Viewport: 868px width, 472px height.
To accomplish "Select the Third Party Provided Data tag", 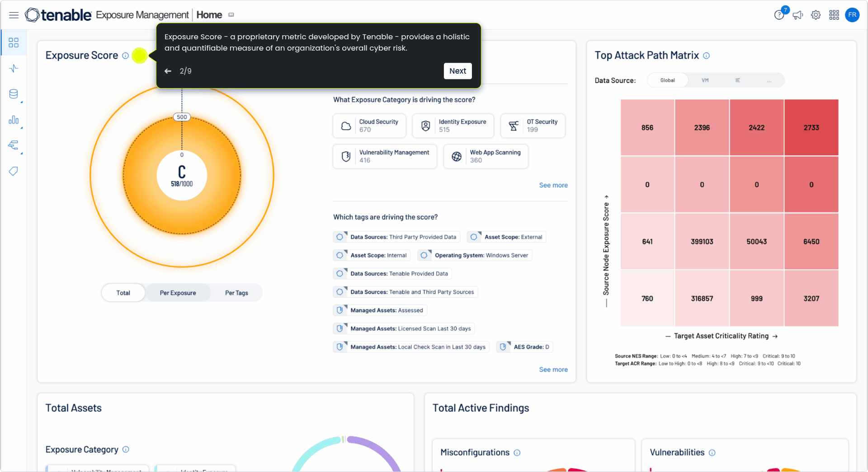I will click(x=396, y=237).
